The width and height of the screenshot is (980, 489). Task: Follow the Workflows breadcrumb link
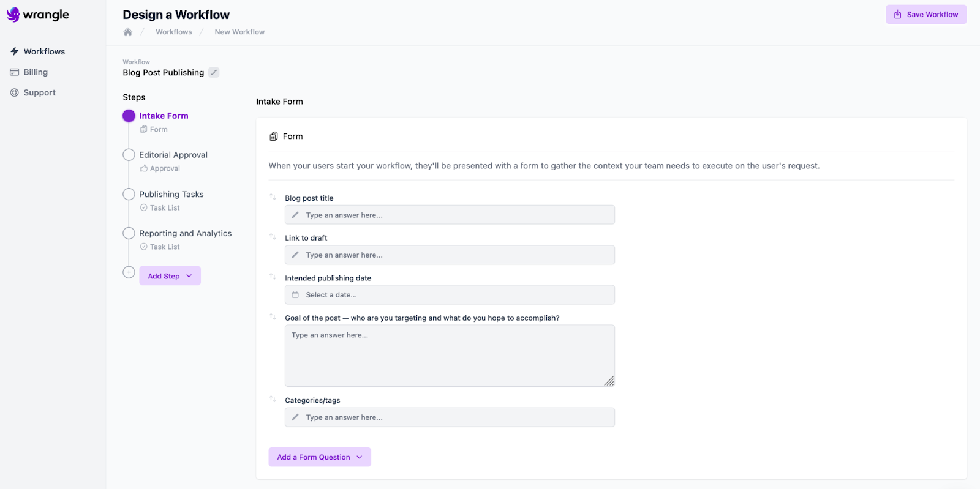(x=173, y=32)
